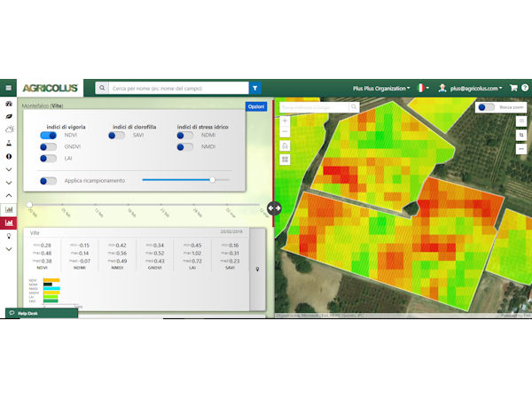Enable the NMDI water stress toggle

pyautogui.click(x=185, y=147)
